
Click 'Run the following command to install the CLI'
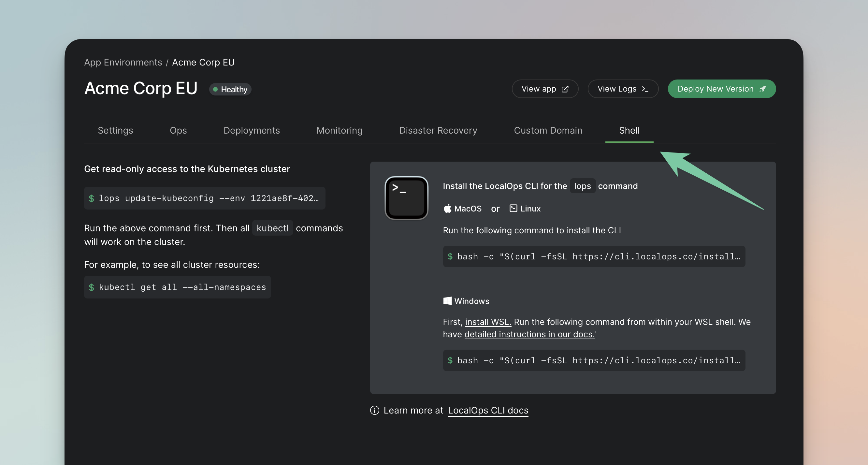click(x=532, y=230)
